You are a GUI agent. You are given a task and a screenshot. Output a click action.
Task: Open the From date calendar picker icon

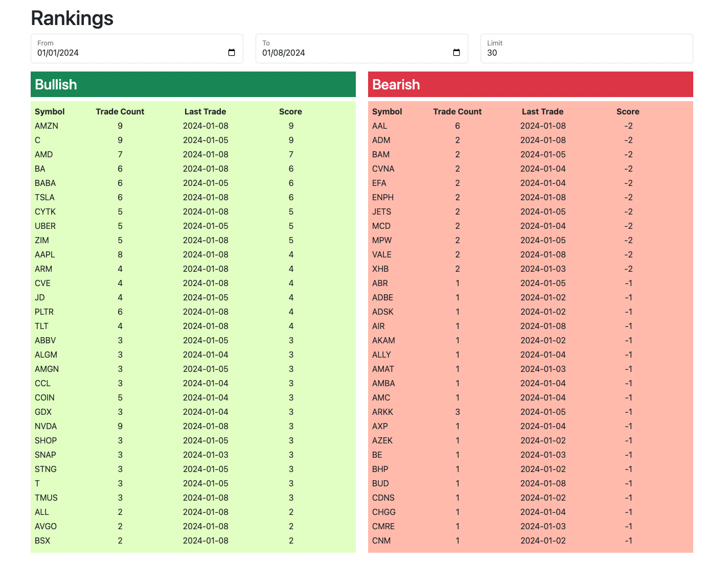232,53
